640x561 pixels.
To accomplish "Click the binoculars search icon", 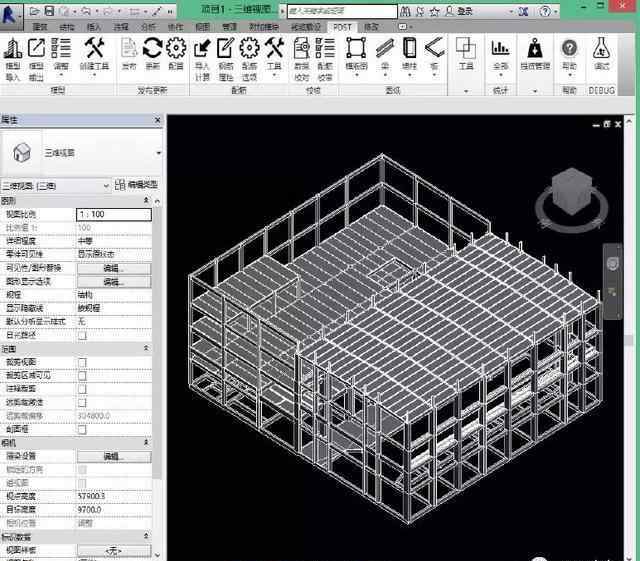I will point(405,11).
